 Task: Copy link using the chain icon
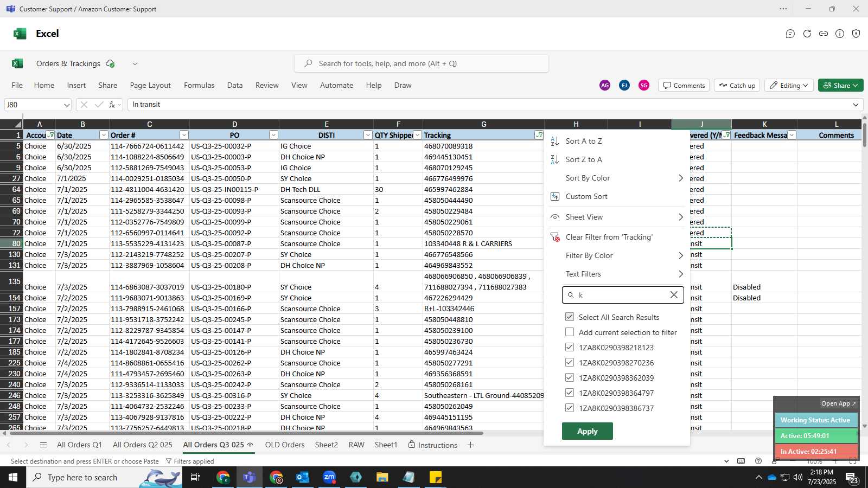point(824,34)
